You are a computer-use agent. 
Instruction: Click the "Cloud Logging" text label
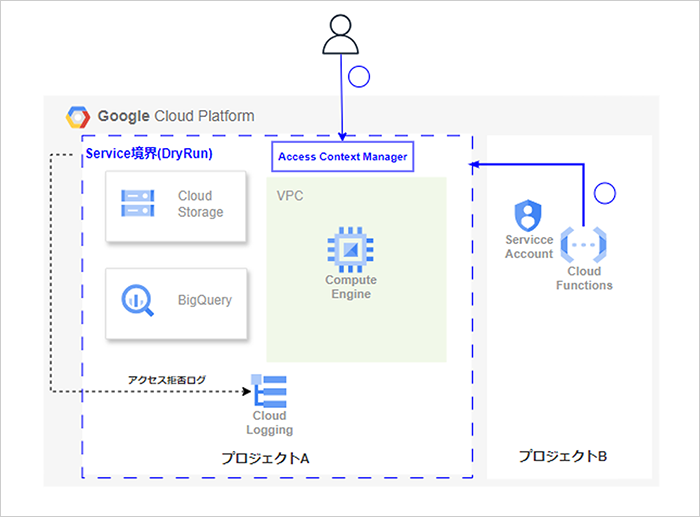pos(270,423)
